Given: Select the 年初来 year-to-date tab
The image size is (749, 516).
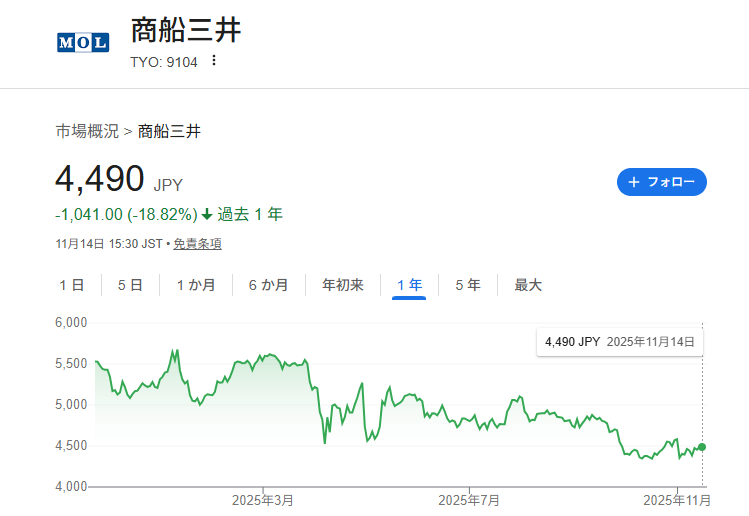Looking at the screenshot, I should click(x=343, y=285).
